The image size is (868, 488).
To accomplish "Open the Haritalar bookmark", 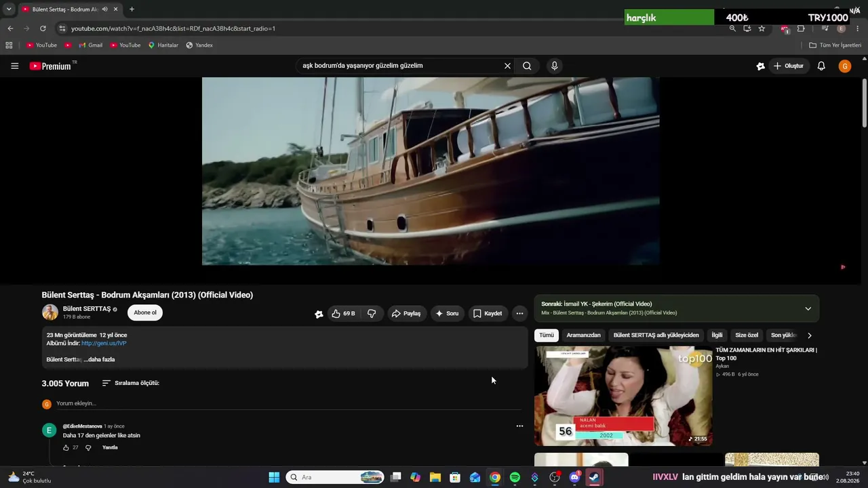I will coord(163,45).
